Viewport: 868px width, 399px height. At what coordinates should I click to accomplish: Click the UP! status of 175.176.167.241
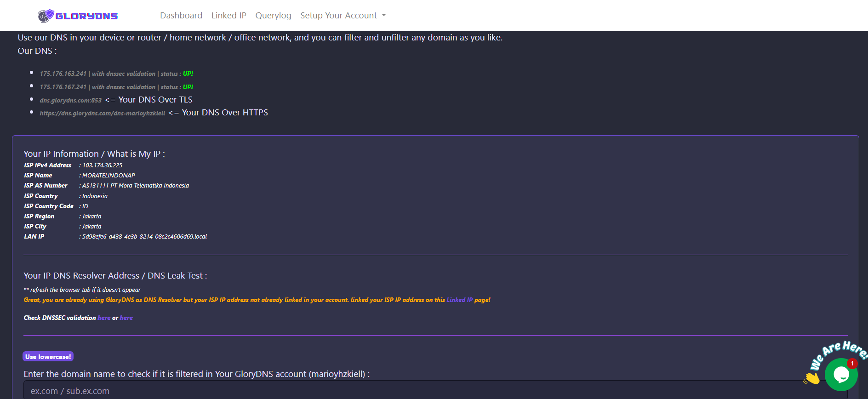[188, 87]
